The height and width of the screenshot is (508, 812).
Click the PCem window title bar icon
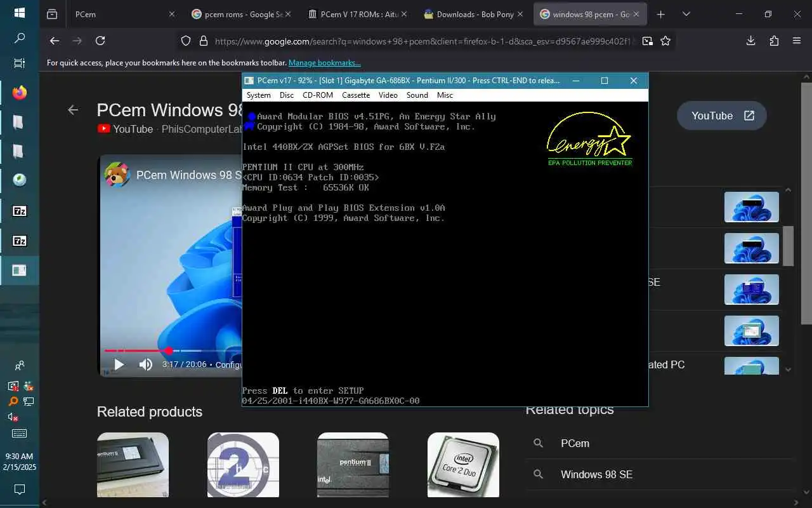(x=249, y=81)
